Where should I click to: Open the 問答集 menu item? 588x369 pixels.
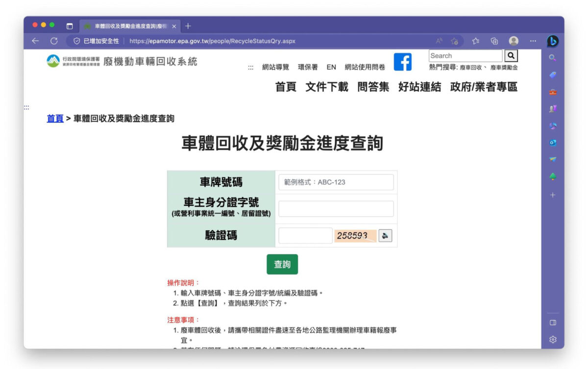(373, 87)
